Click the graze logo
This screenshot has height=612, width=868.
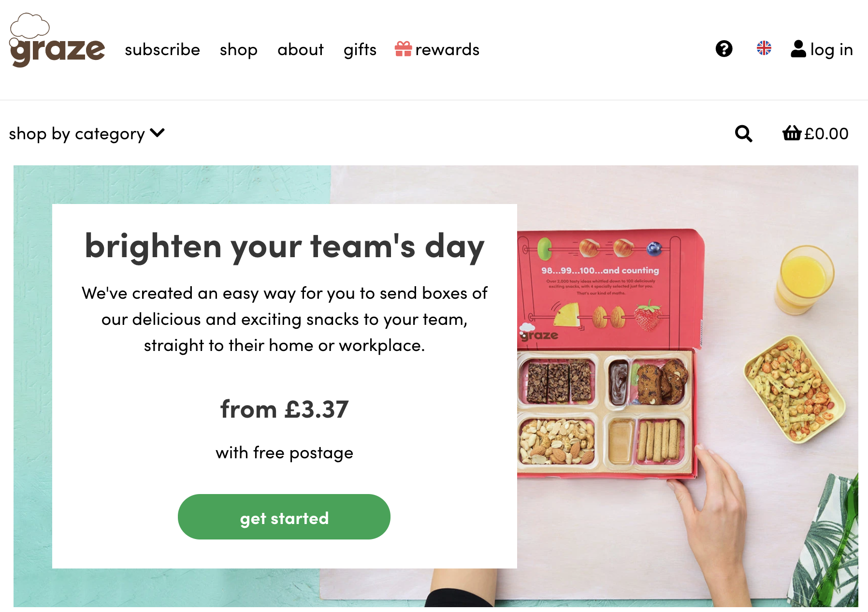pos(57,41)
